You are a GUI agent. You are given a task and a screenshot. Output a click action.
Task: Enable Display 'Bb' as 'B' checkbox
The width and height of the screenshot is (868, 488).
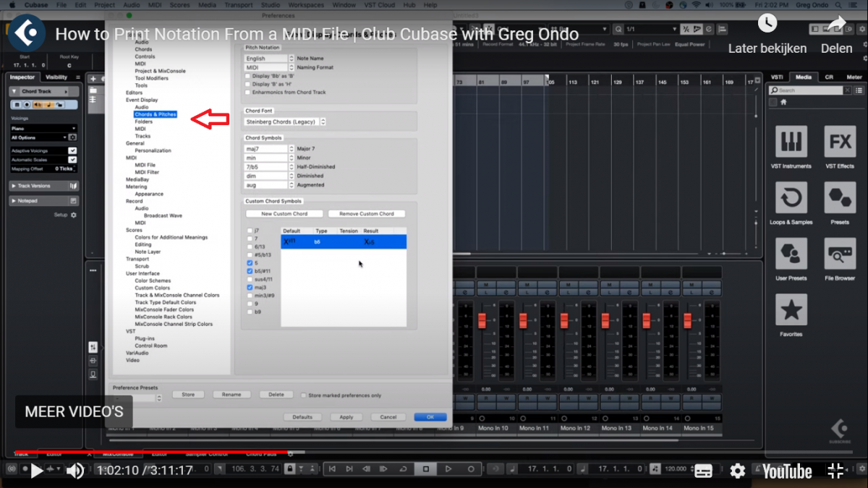(x=248, y=75)
